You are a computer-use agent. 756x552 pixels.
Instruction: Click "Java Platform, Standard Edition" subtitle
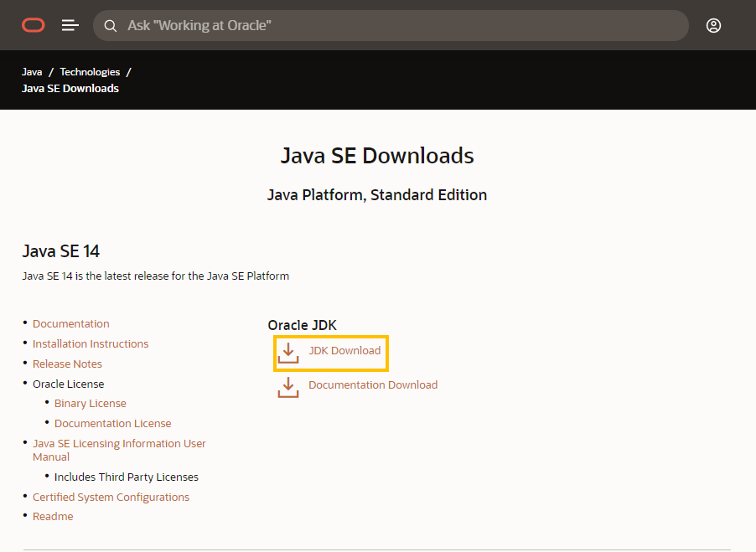click(x=377, y=195)
